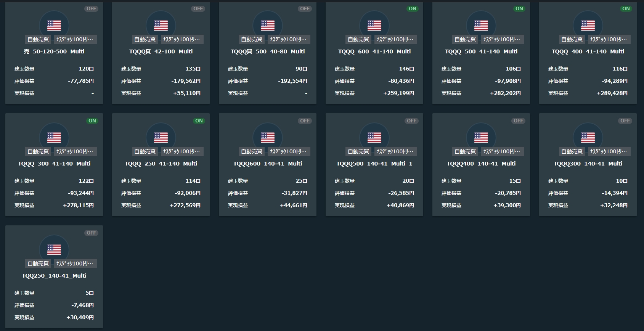The image size is (644, 331).
Task: Select realized profit value +289,428円
Action: click(x=612, y=93)
